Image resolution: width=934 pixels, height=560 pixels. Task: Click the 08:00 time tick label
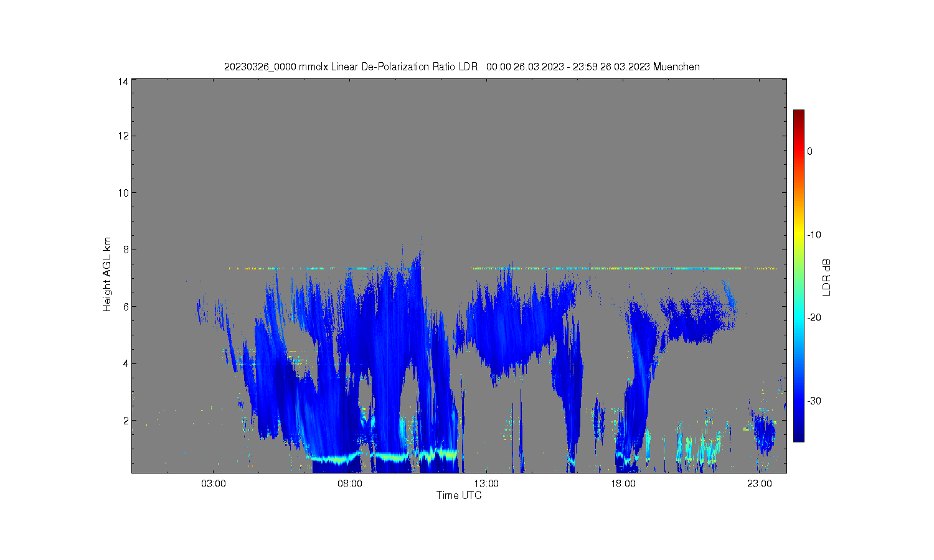click(x=350, y=483)
